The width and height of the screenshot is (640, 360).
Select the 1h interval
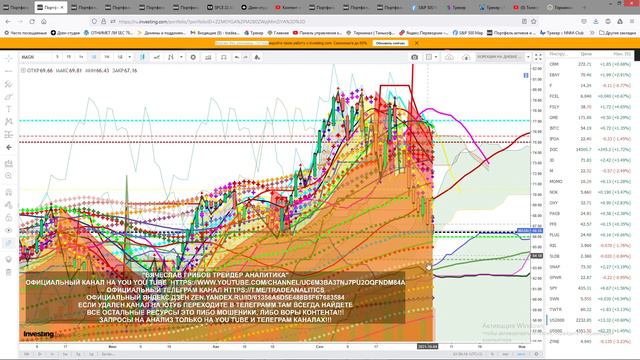click(x=81, y=57)
